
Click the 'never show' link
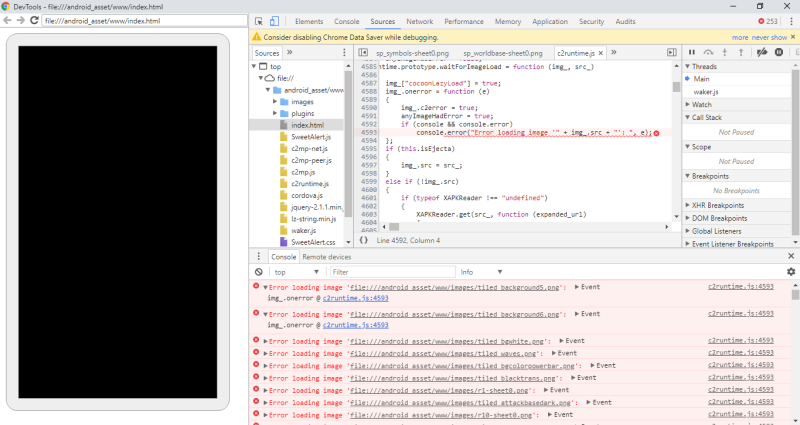tap(769, 37)
